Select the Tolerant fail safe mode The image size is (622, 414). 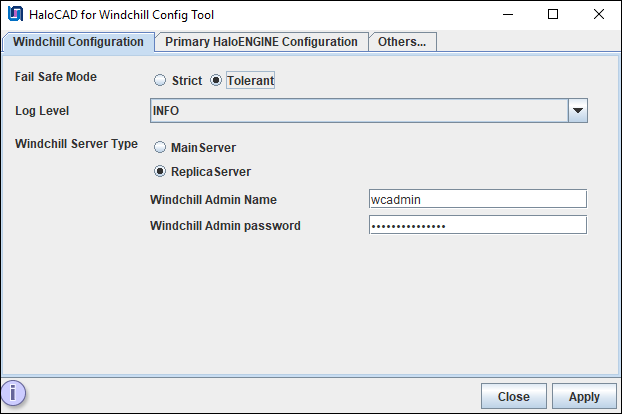point(216,81)
